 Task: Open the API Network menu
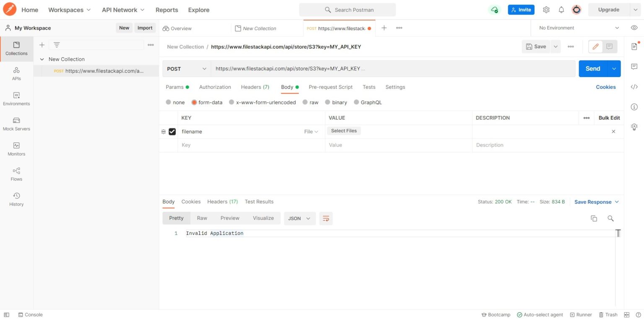[x=122, y=10]
